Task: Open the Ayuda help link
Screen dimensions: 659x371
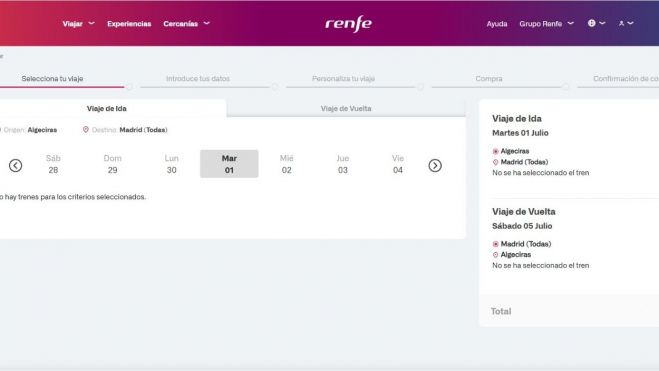Action: tap(497, 24)
